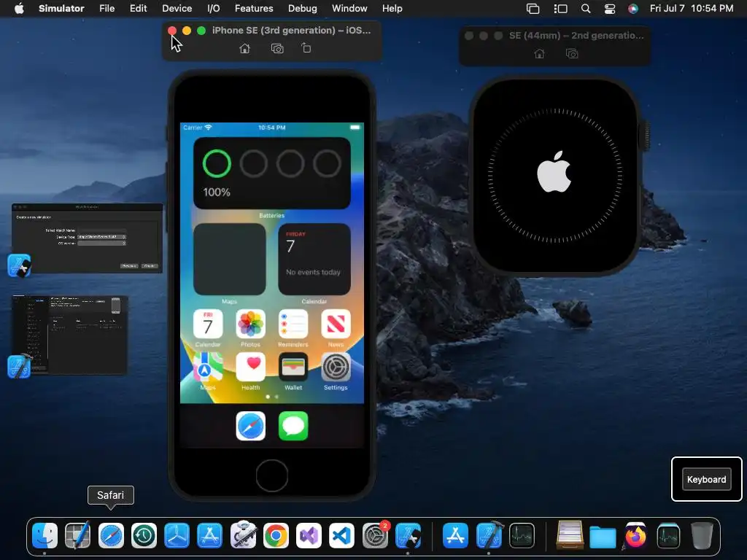
Task: Open Health app on the iPhone simulator
Action: click(x=251, y=367)
